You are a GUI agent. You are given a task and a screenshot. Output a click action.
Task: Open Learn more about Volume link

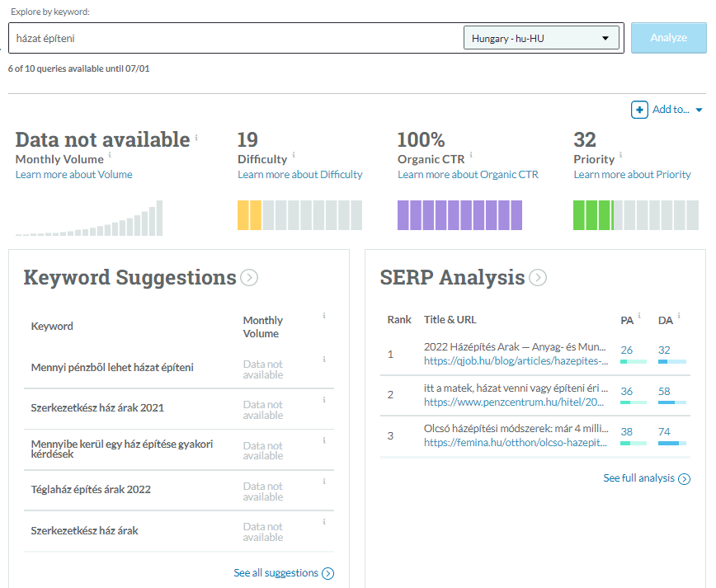click(74, 174)
